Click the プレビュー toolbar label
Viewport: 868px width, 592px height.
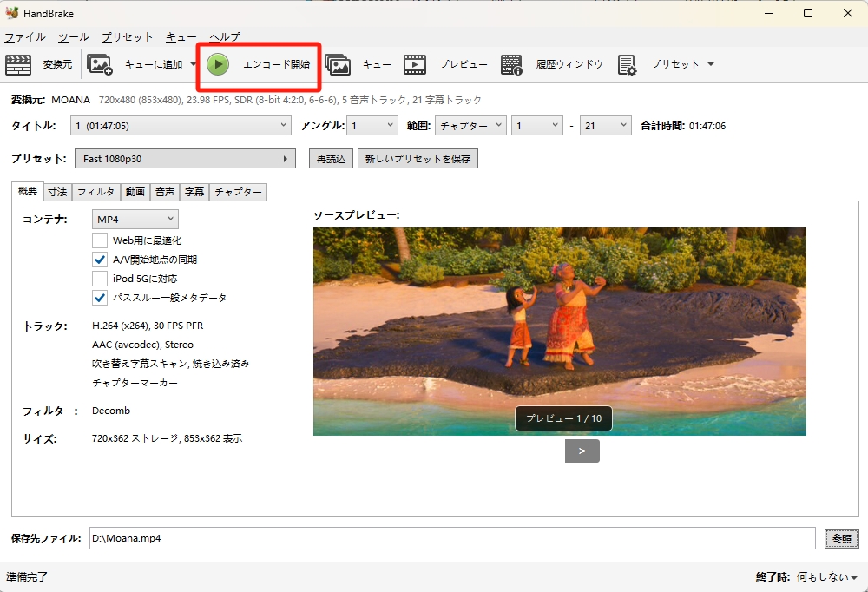[x=464, y=64]
